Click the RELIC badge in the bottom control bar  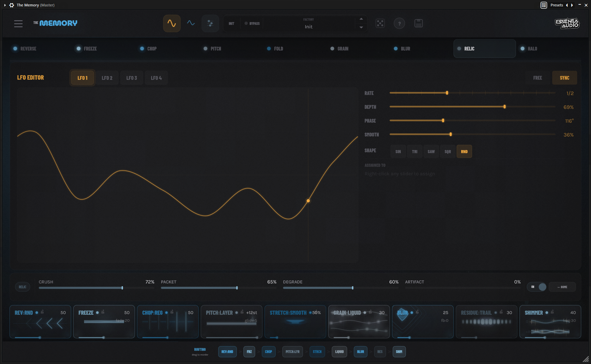[x=22, y=287]
